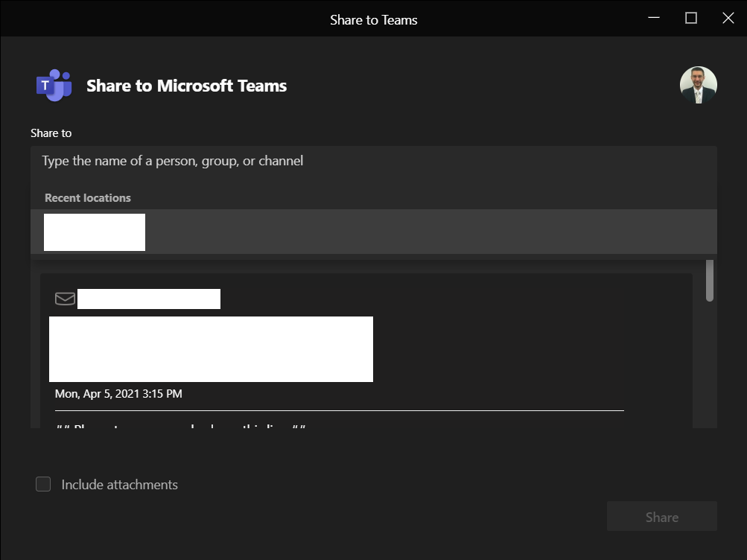Click the message preview scrollbar thumb
Viewport: 747px width, 560px height.
tap(710, 281)
